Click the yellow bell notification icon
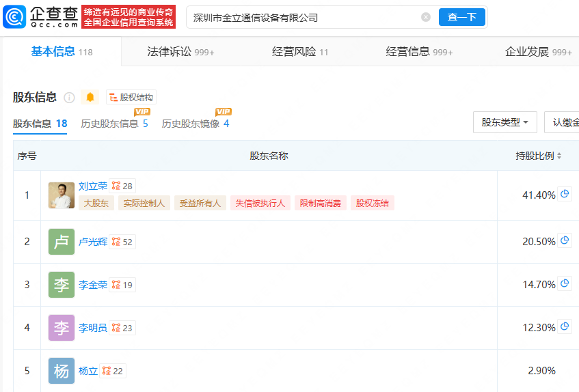The height and width of the screenshot is (392, 579). pyautogui.click(x=90, y=97)
